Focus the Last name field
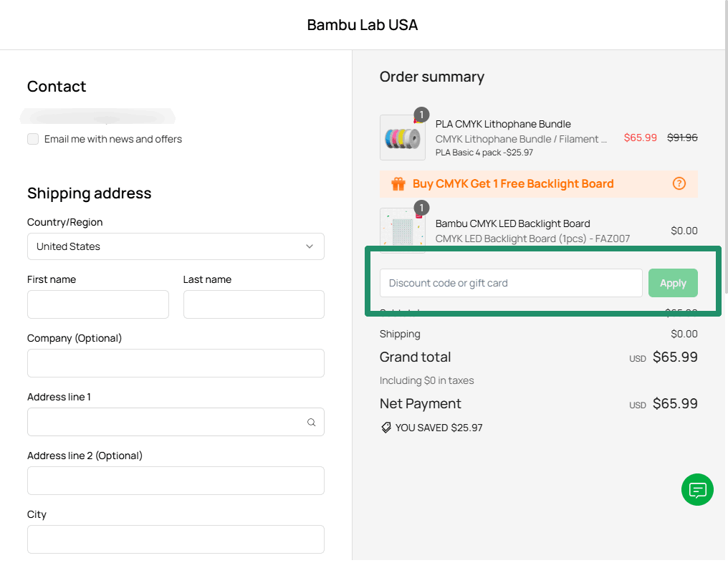The height and width of the screenshot is (563, 728). click(254, 304)
